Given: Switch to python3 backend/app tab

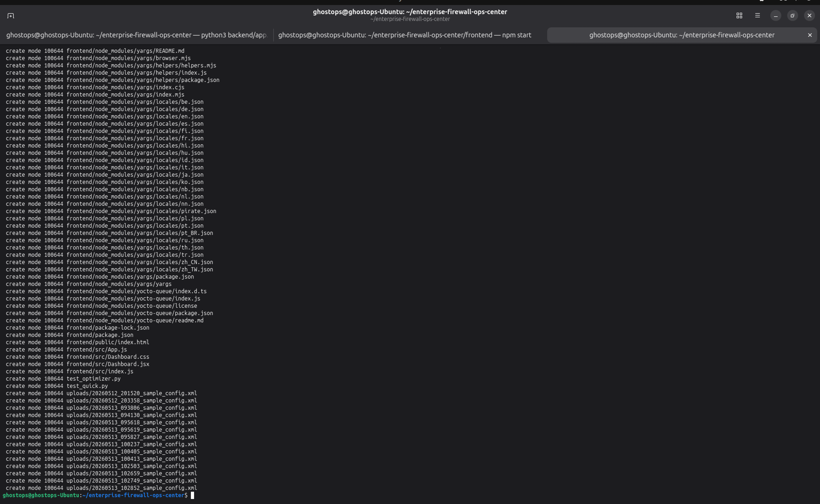Looking at the screenshot, I should [137, 35].
